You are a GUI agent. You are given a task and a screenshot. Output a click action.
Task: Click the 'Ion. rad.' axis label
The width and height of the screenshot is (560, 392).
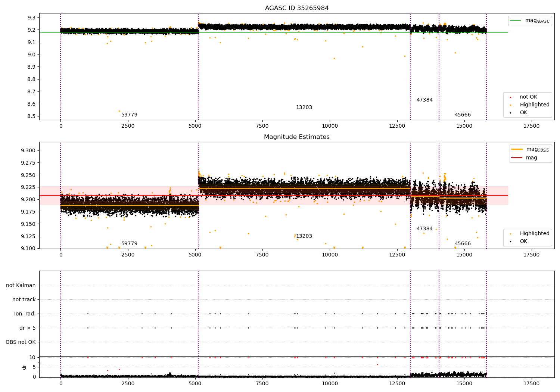click(x=25, y=314)
